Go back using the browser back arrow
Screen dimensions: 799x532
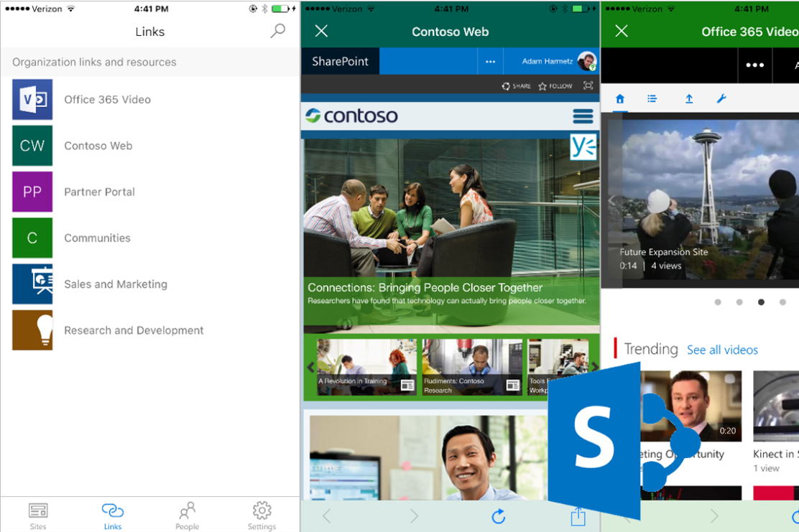point(327,516)
